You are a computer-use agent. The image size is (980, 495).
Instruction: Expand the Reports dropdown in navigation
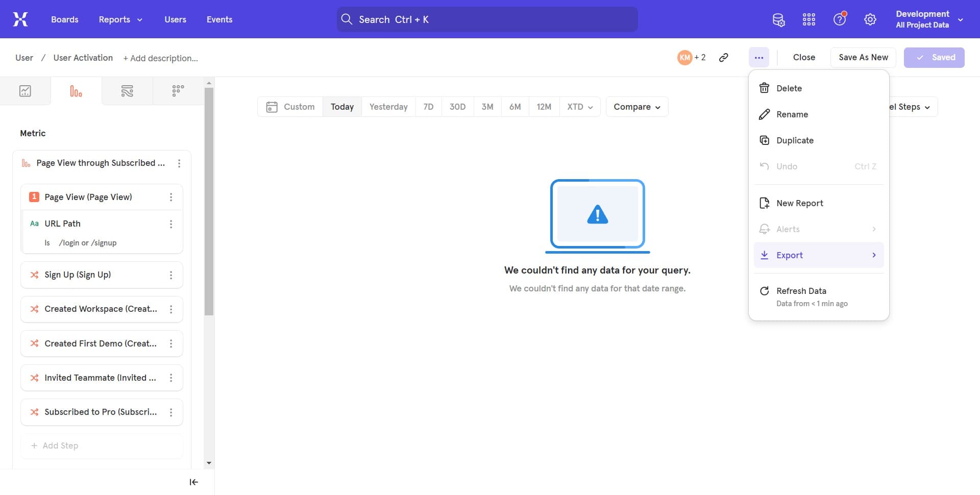(120, 19)
